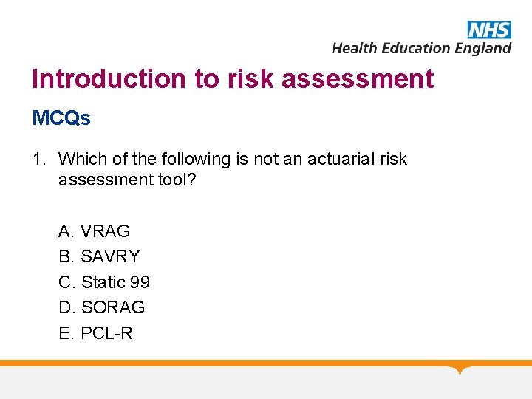Click the Introduction to risk assessment title
This screenshot has height=399, width=532.
[x=233, y=78]
